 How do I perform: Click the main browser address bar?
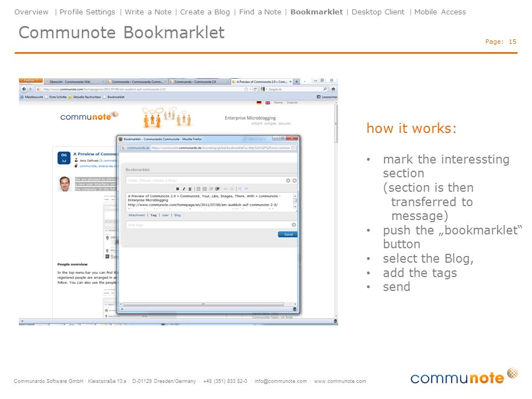[x=142, y=89]
